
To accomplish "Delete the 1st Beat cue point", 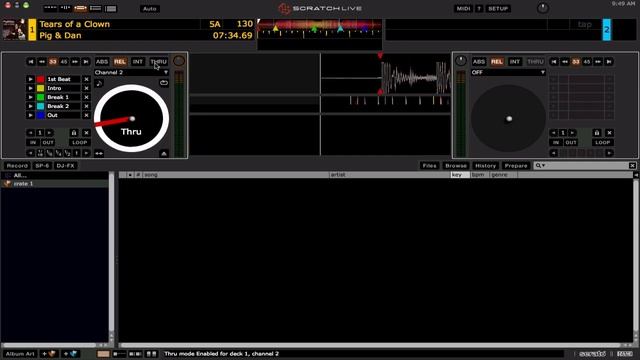I will coord(86,79).
